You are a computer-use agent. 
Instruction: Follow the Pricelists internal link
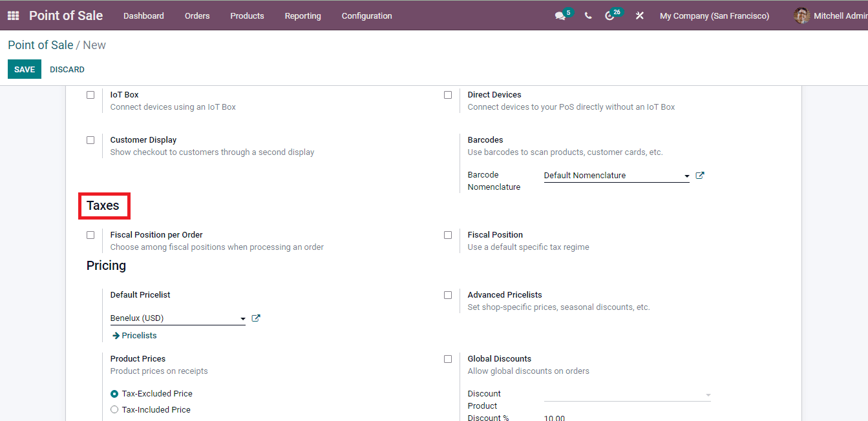pyautogui.click(x=134, y=335)
